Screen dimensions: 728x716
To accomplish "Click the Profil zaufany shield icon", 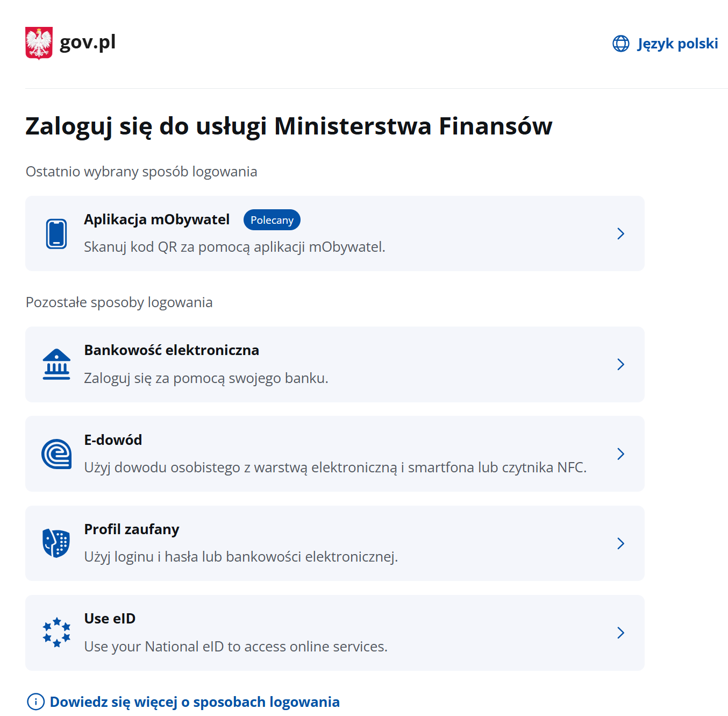I will 56,543.
